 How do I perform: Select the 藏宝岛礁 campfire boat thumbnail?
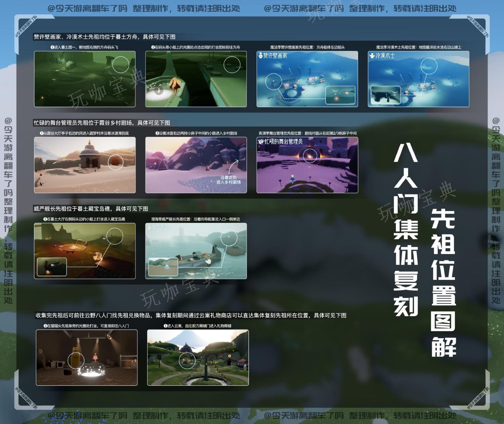85,251
